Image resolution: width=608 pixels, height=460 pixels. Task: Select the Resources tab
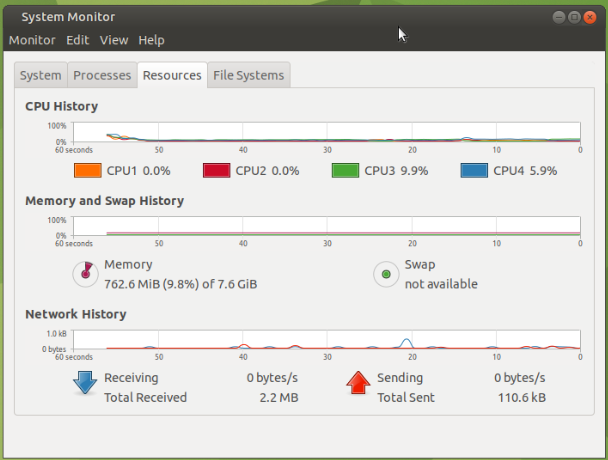click(x=171, y=75)
